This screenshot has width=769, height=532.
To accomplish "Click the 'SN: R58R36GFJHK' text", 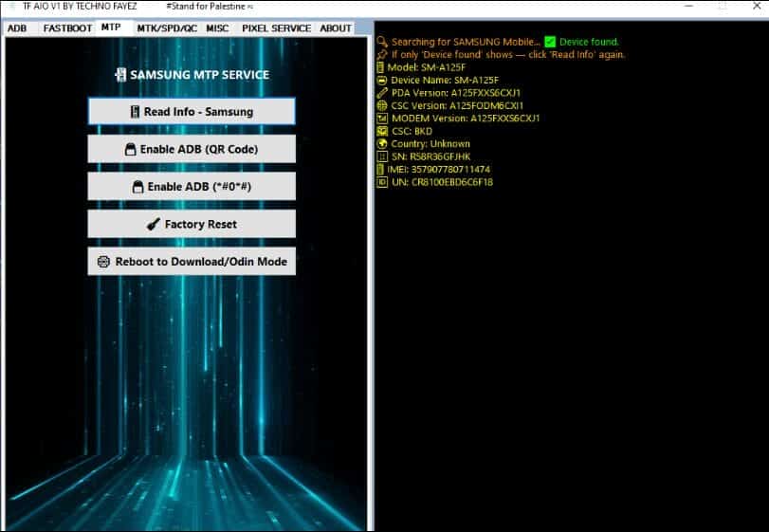I will coord(431,156).
